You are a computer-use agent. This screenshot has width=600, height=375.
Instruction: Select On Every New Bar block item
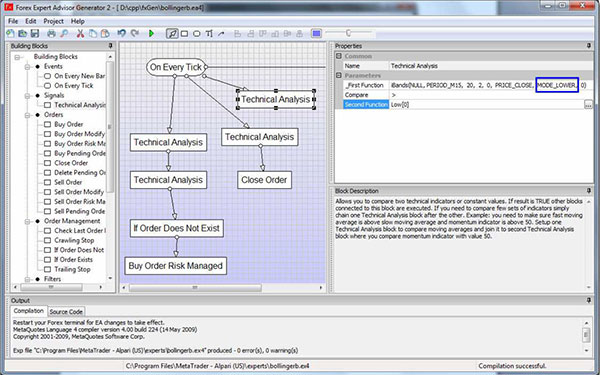coord(79,76)
